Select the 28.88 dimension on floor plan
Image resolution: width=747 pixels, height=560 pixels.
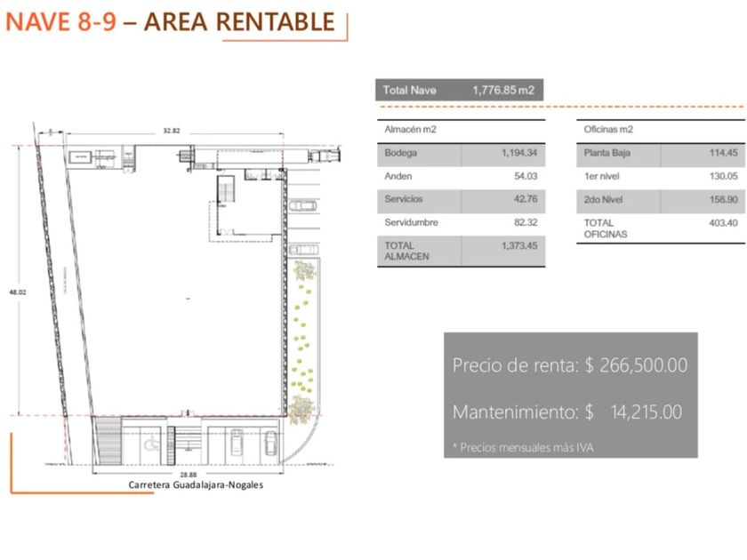coord(189,475)
